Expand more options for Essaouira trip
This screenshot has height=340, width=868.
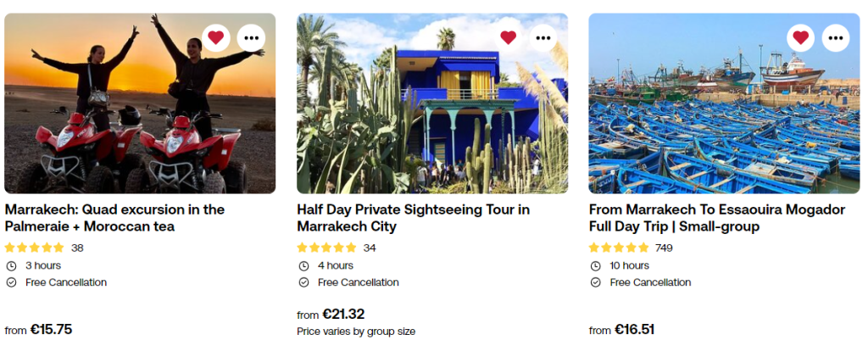pos(836,37)
